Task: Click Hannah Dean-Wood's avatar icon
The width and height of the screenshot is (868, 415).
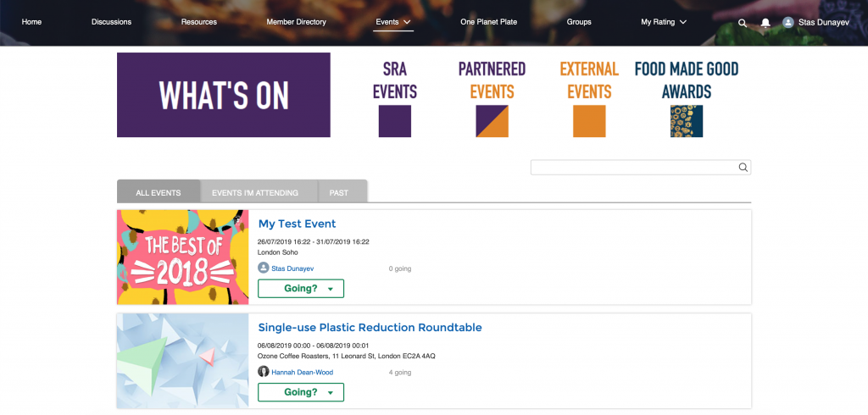Action: pos(264,372)
